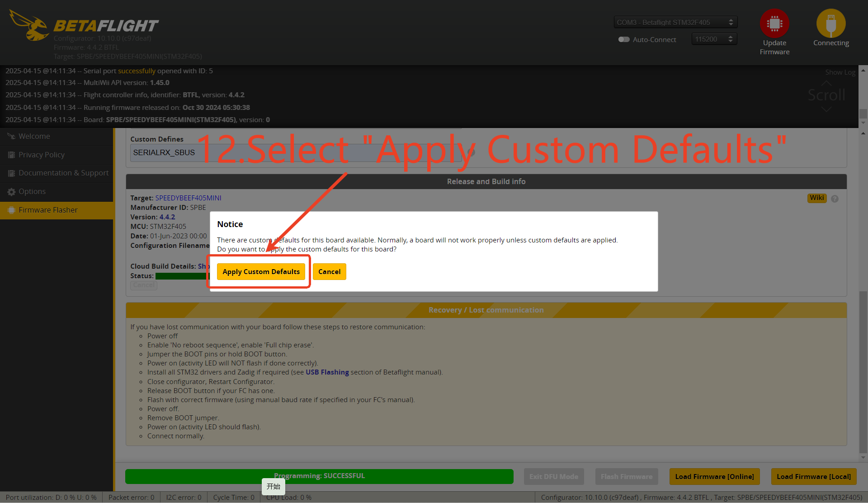Click the main content vertical scrollbar
Screen dimensions: 868x503
click(863, 372)
